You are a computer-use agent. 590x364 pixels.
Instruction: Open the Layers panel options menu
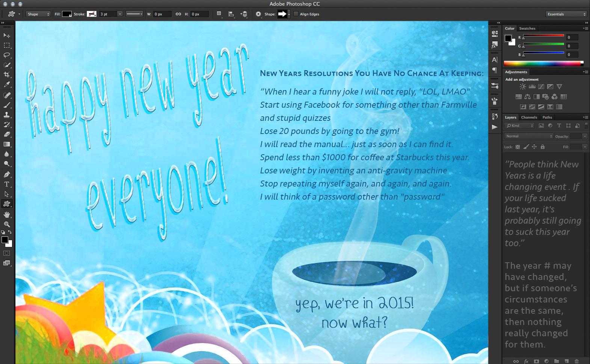[585, 117]
